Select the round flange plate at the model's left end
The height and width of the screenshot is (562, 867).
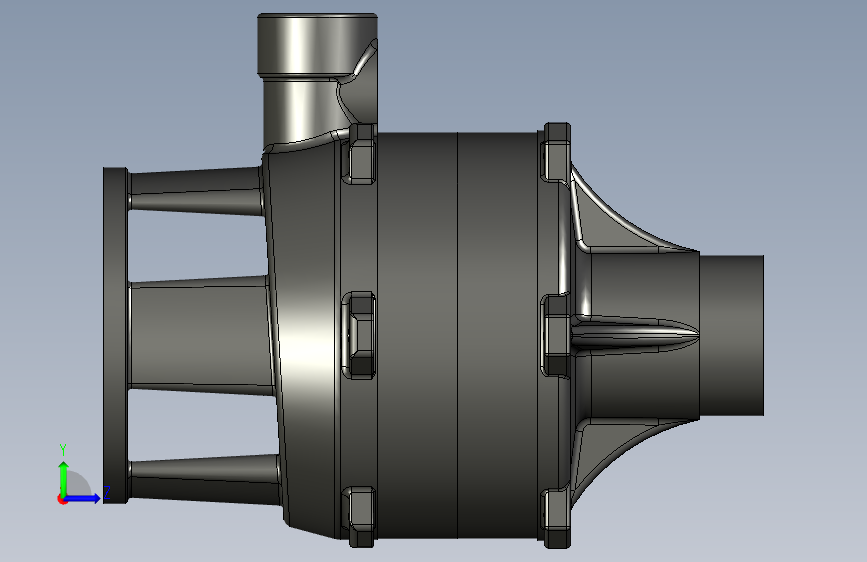116,335
